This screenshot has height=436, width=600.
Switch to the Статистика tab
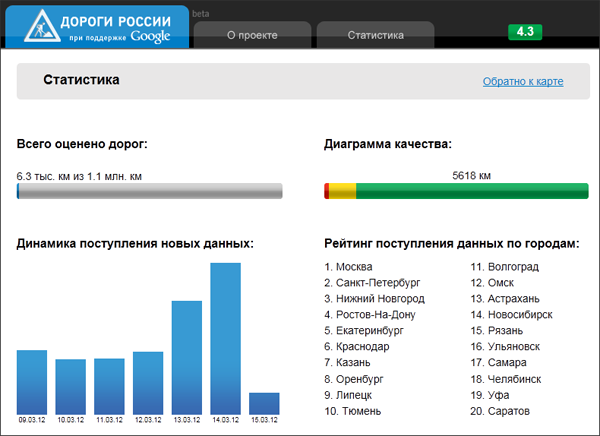[x=375, y=35]
